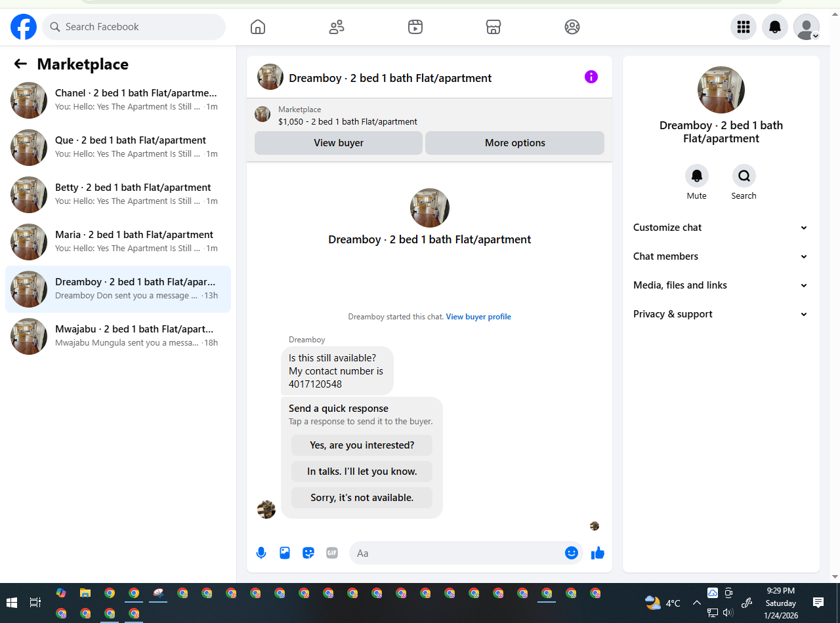The image size is (840, 623).
Task: Open the purple conversation information icon
Action: [591, 77]
